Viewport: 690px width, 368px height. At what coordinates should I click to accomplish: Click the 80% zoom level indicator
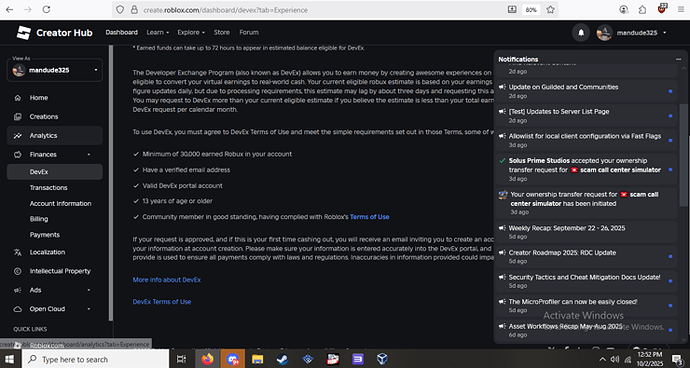pyautogui.click(x=531, y=10)
